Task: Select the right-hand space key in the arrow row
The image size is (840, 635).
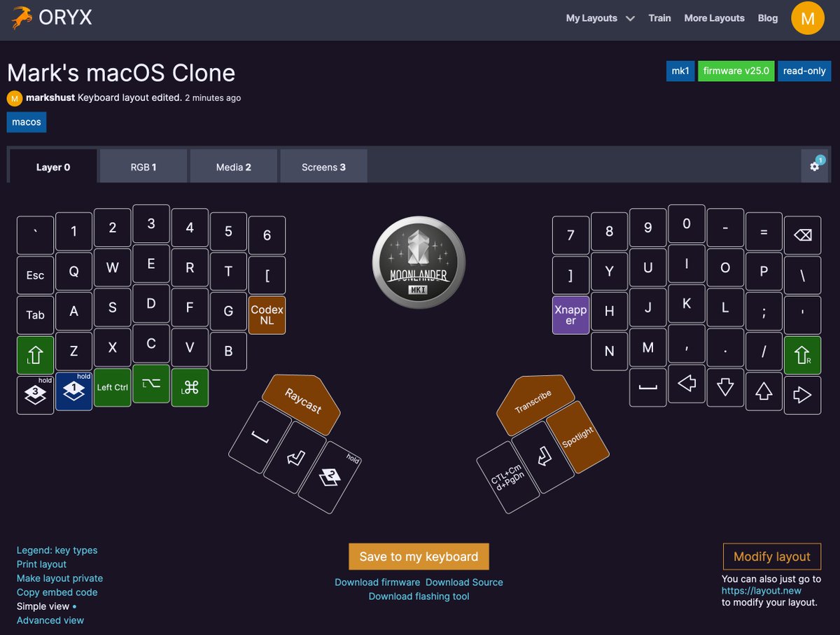Action: tap(648, 387)
